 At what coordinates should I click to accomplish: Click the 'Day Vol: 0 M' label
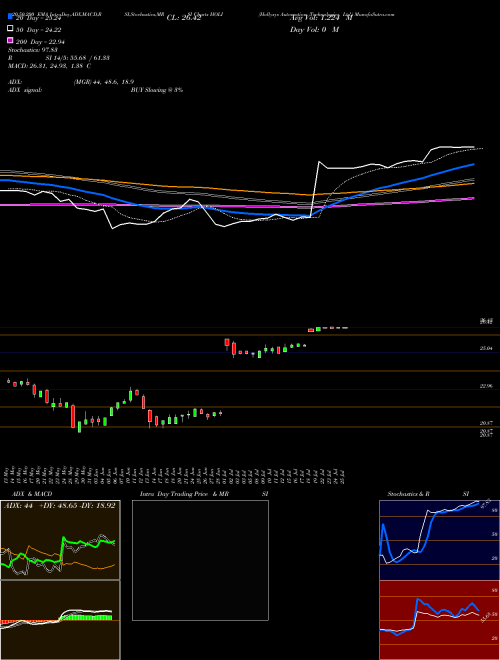click(314, 29)
